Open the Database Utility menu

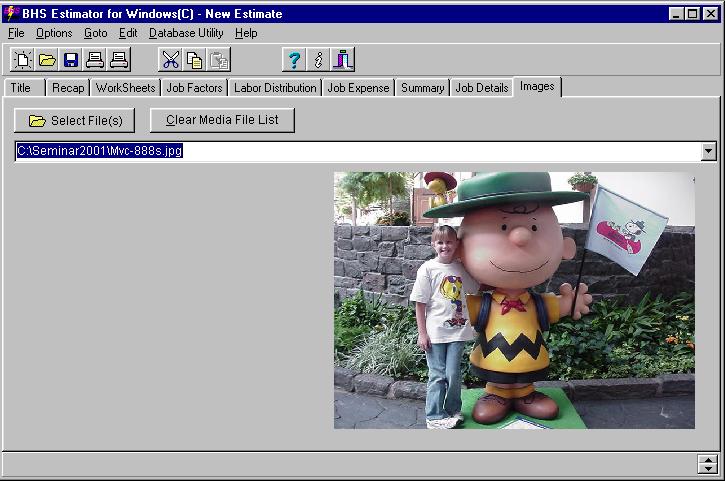pyautogui.click(x=186, y=33)
